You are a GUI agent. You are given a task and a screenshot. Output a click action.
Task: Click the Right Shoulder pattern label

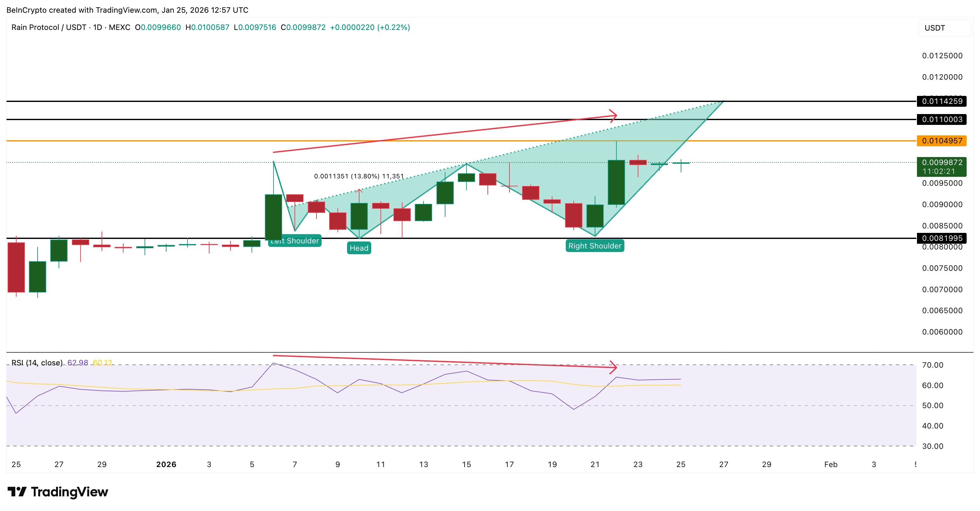[x=595, y=246]
